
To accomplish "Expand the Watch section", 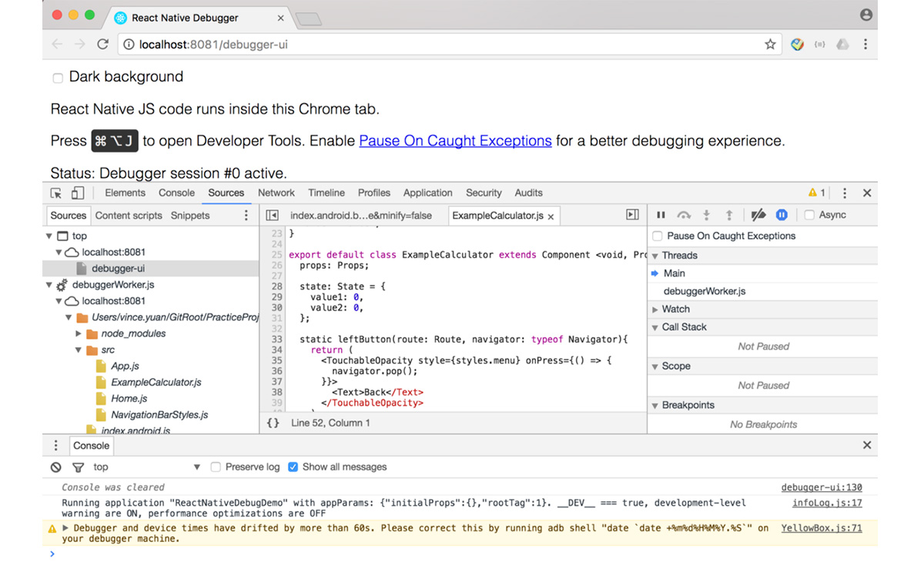I will [655, 309].
